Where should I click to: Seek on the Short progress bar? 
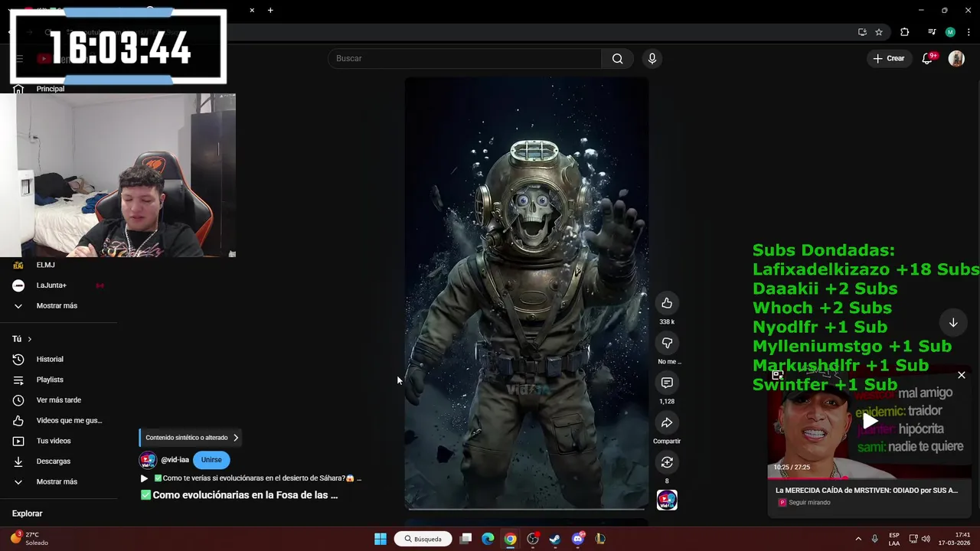tap(527, 508)
